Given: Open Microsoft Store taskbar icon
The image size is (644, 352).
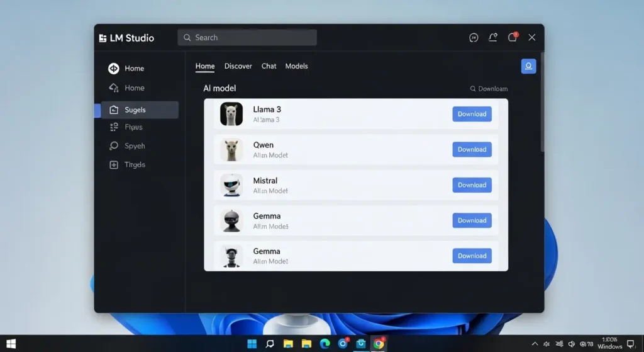Looking at the screenshot, I should coord(360,343).
